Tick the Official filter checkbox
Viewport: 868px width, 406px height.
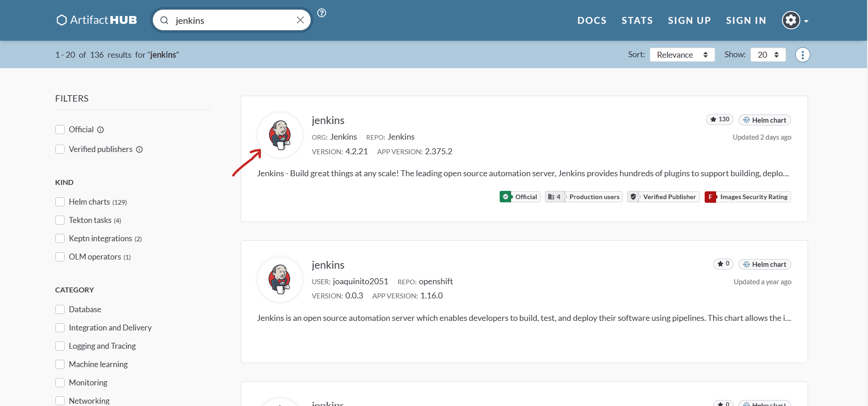pos(60,130)
